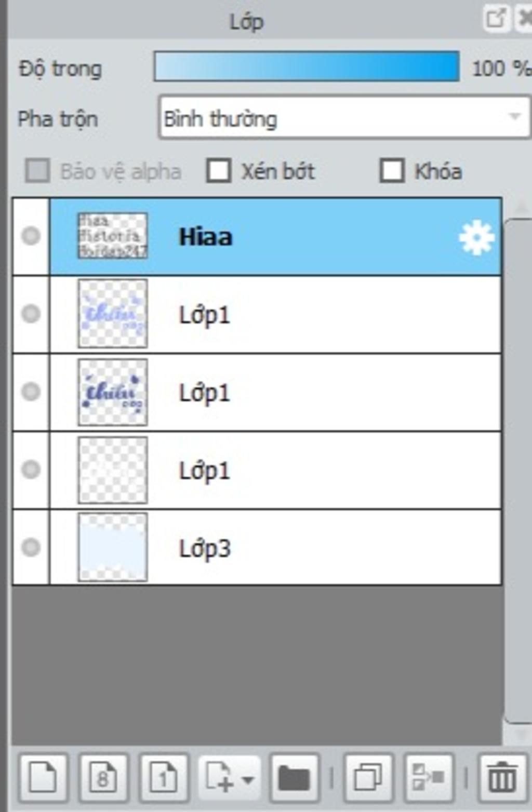Image resolution: width=532 pixels, height=812 pixels.
Task: Add a new 1-bit layer
Action: [164, 778]
